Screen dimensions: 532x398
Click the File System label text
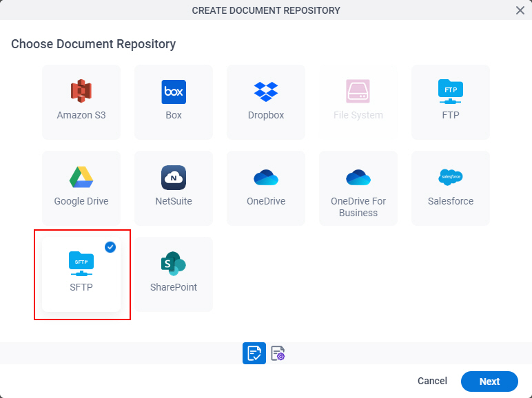point(358,115)
